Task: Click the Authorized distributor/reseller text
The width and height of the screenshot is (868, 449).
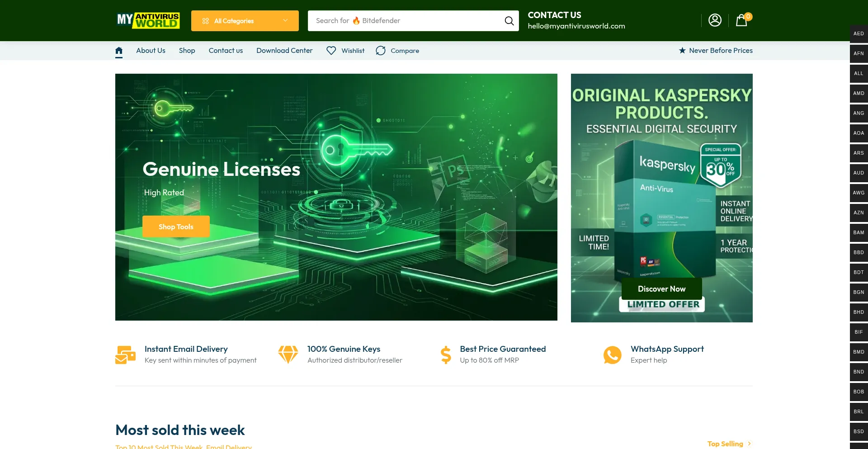Action: coord(355,360)
